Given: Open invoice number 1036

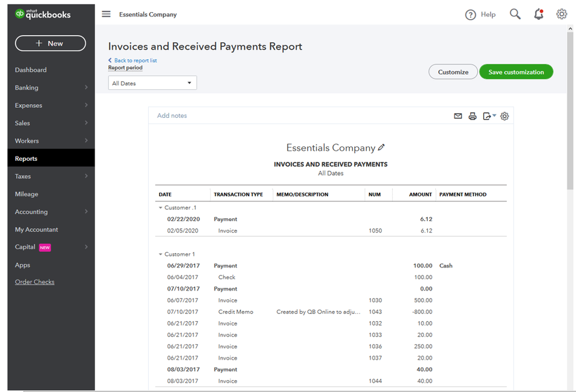Looking at the screenshot, I should (375, 346).
